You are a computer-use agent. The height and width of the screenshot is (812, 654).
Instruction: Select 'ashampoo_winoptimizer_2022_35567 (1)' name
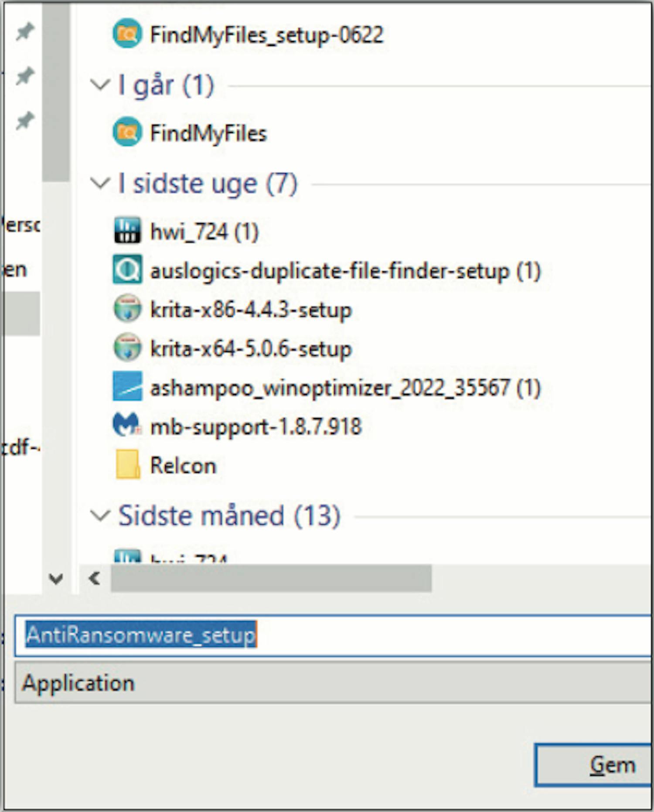(345, 388)
